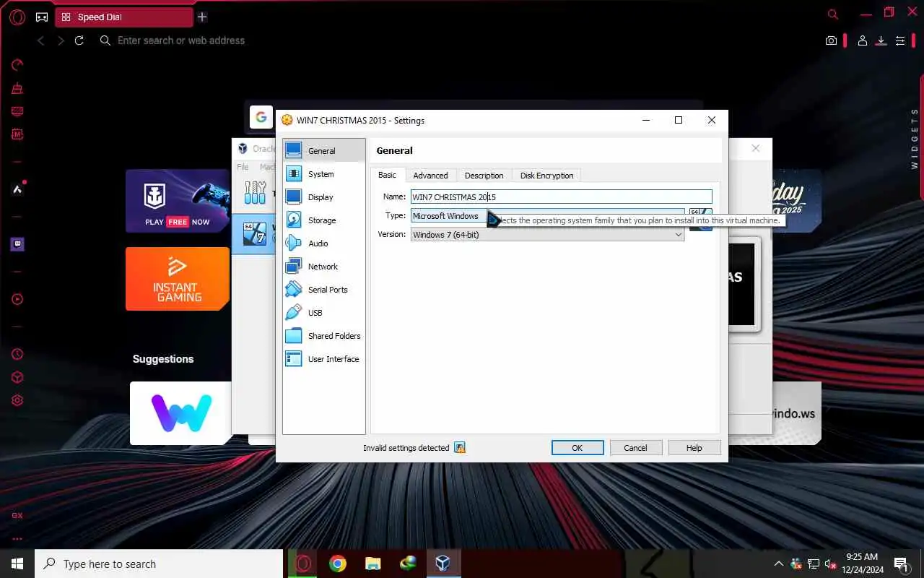Reload the page in Opera
The image size is (924, 578).
coord(79,40)
